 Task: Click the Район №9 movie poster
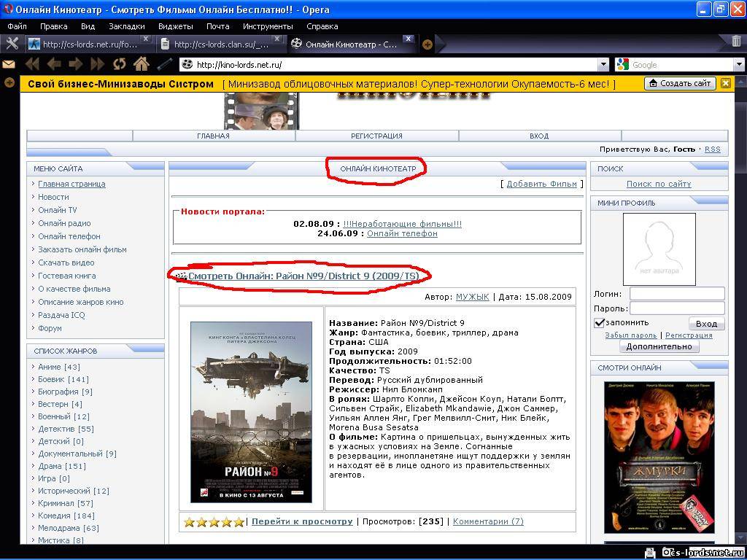coord(251,413)
